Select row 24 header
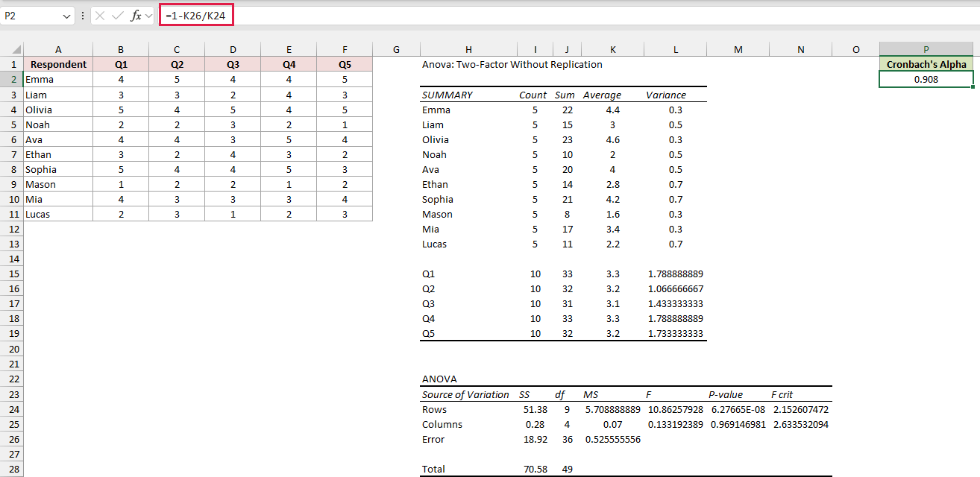The width and height of the screenshot is (980, 477). click(x=12, y=409)
